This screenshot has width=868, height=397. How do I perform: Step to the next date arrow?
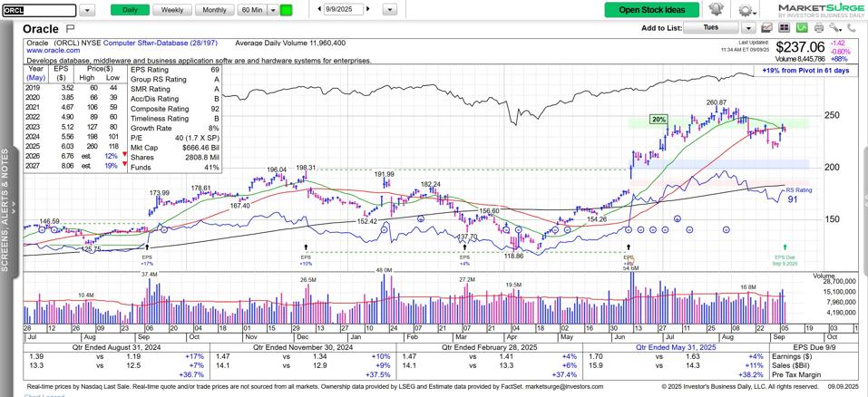pyautogui.click(x=368, y=9)
